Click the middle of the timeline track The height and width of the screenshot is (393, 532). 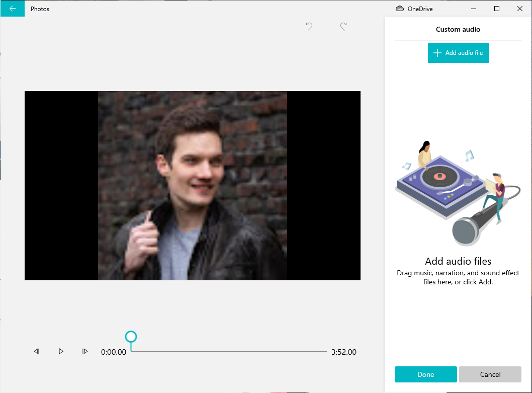(x=229, y=351)
